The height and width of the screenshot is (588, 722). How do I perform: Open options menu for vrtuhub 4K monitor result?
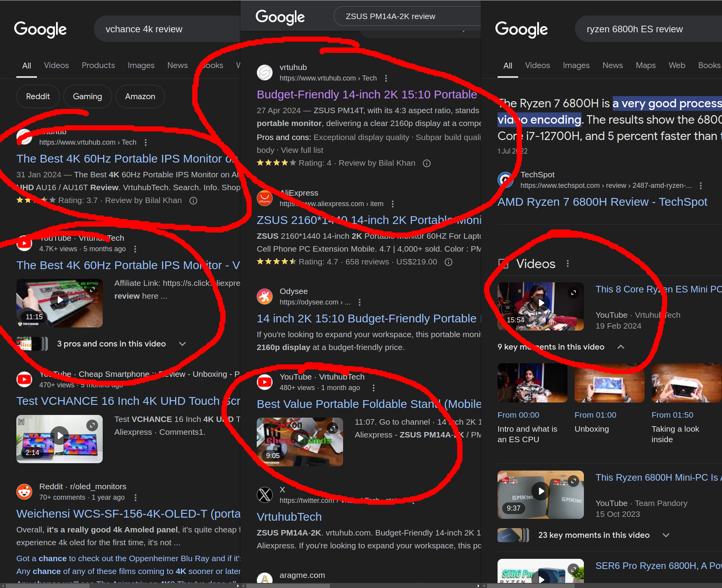point(146,142)
